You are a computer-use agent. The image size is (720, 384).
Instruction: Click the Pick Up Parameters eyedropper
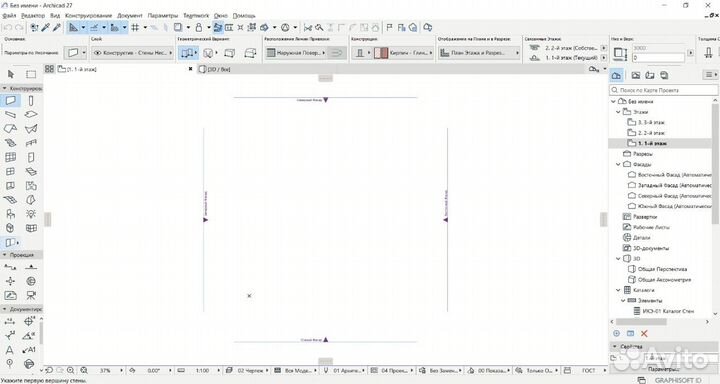tap(46, 28)
